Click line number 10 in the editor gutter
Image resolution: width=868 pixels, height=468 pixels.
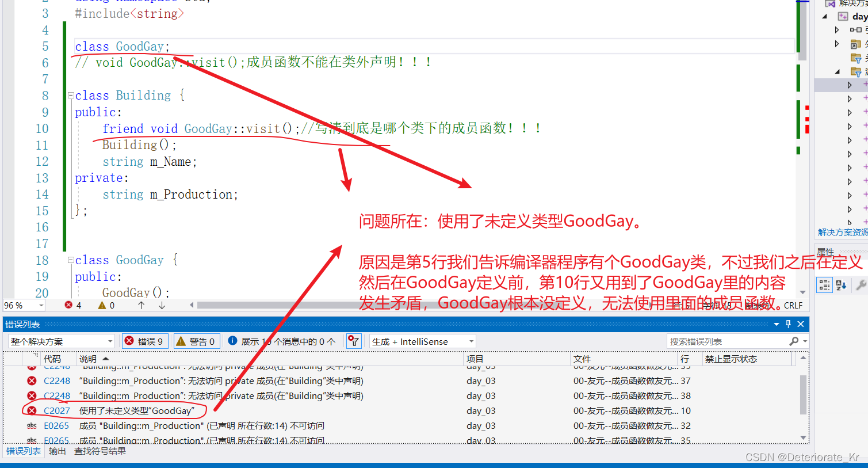point(42,128)
